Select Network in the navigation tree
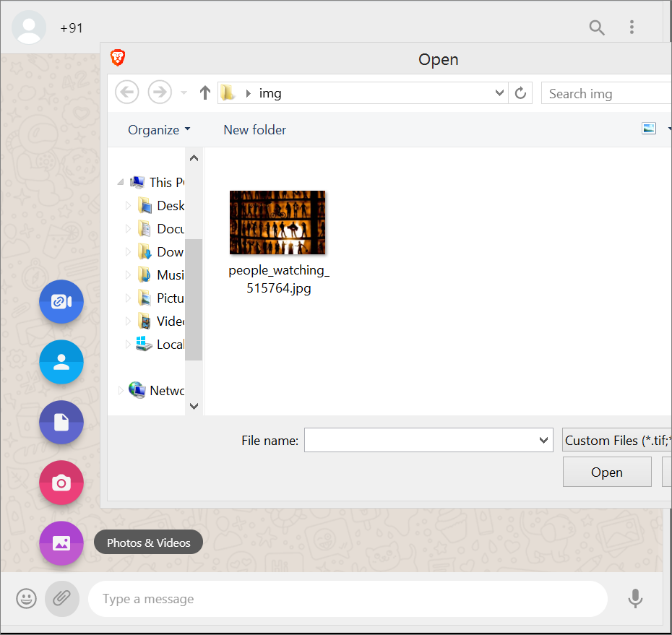Viewport: 672px width, 635px height. [x=166, y=391]
